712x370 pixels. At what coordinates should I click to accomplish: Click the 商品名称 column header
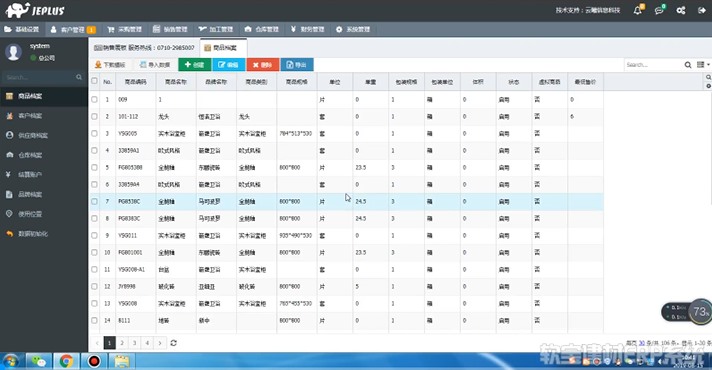pos(176,82)
